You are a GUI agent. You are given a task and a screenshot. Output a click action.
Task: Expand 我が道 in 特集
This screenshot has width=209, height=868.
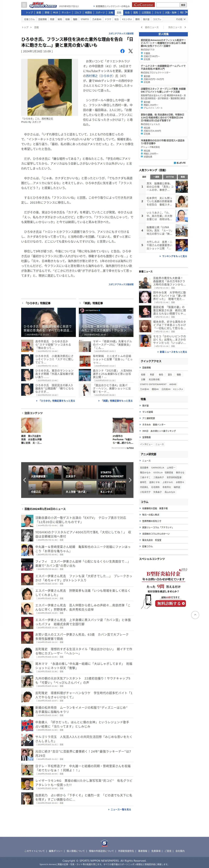coord(163,405)
